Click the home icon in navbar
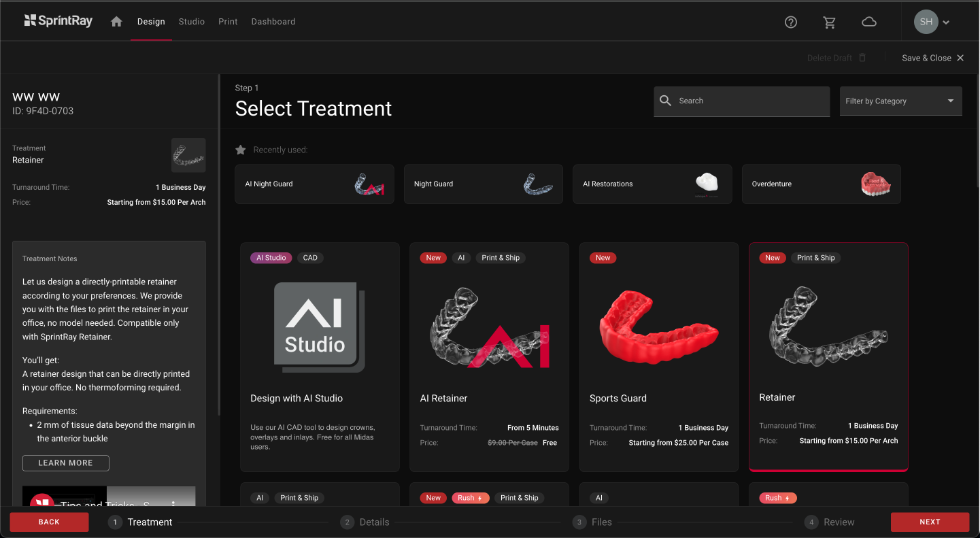Viewport: 980px width, 538px height. click(116, 22)
